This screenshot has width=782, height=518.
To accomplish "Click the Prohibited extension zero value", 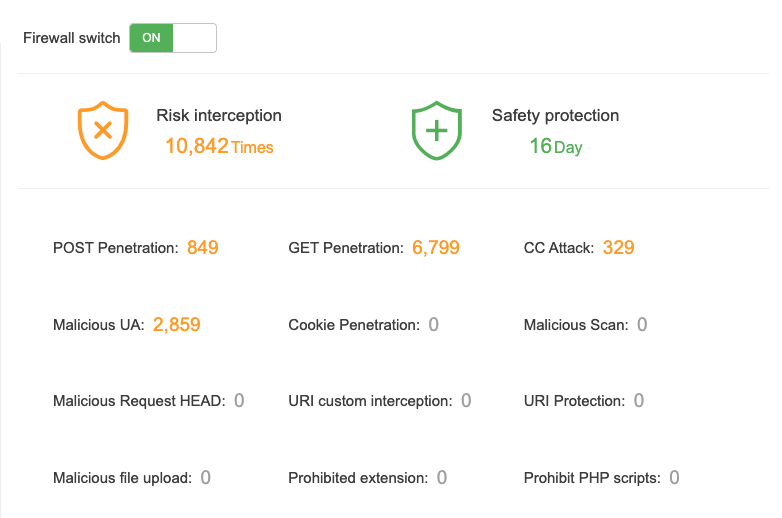I will pos(442,478).
